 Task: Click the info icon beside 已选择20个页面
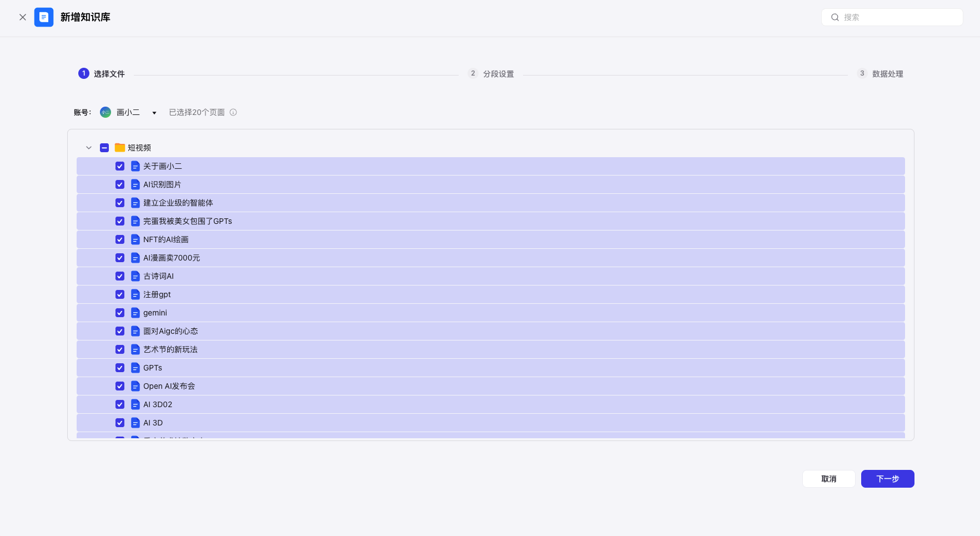click(x=233, y=112)
